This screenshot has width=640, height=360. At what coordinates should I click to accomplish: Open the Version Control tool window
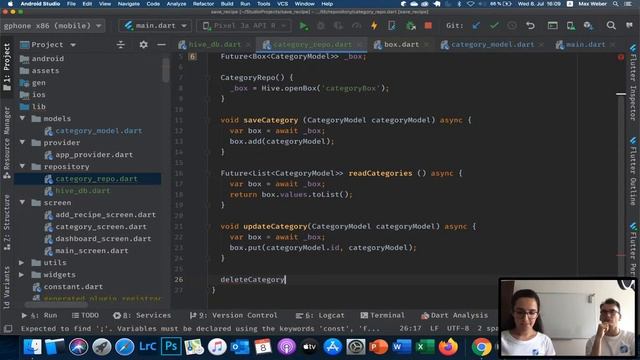(x=233, y=316)
